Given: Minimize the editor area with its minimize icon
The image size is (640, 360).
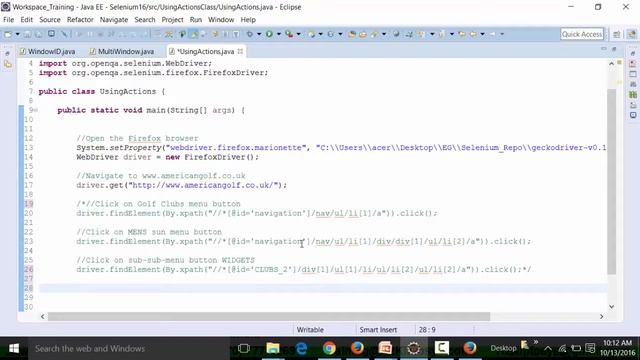Looking at the screenshot, I should pyautogui.click(x=604, y=49).
